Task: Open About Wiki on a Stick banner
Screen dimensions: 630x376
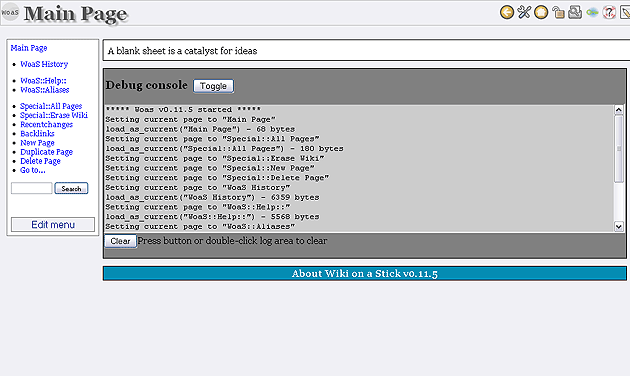Action: [x=364, y=274]
